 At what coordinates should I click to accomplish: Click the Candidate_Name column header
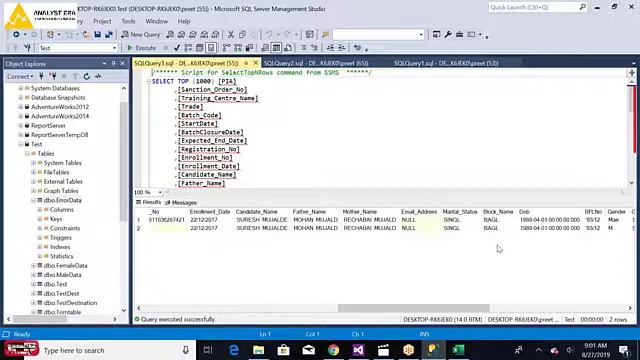point(257,212)
